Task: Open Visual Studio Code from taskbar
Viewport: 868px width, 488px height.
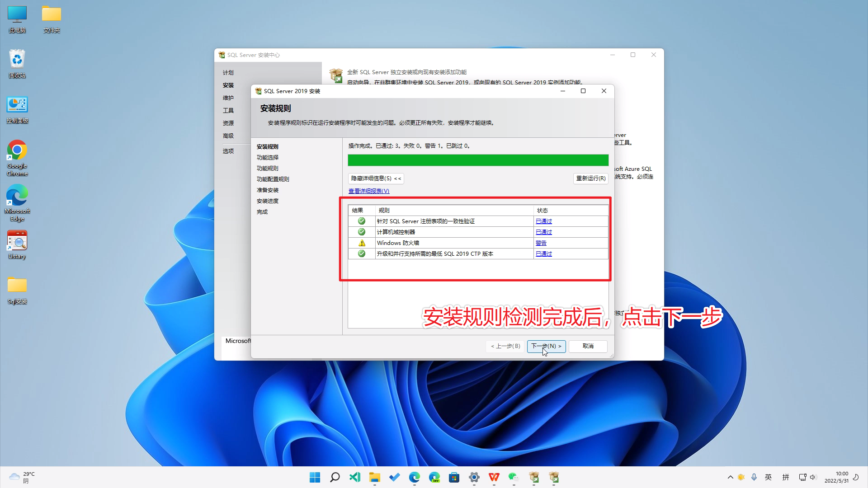Action: [x=355, y=477]
